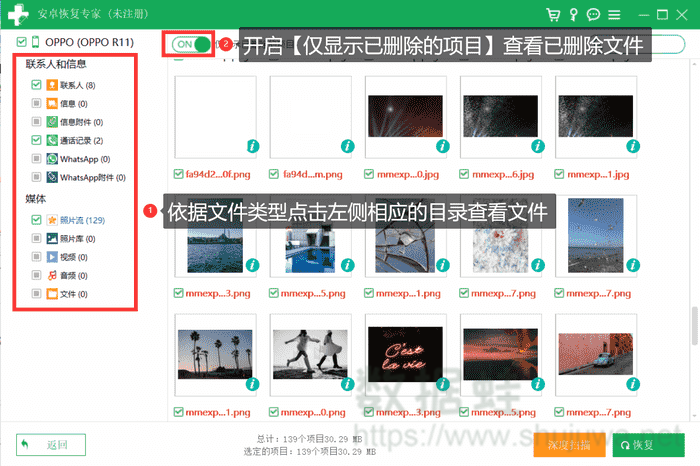Uncheck the 联系人 (8) checkbox
Viewport: 700px width, 466px height.
pos(37,85)
